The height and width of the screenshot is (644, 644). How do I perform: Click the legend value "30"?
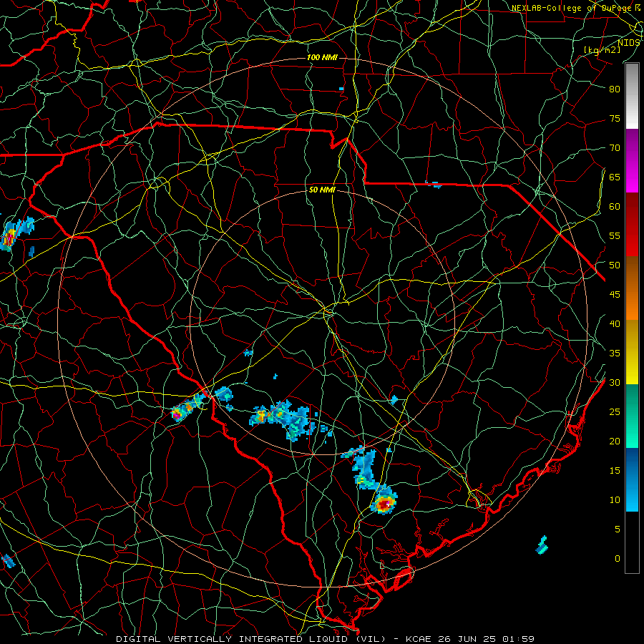coord(615,383)
